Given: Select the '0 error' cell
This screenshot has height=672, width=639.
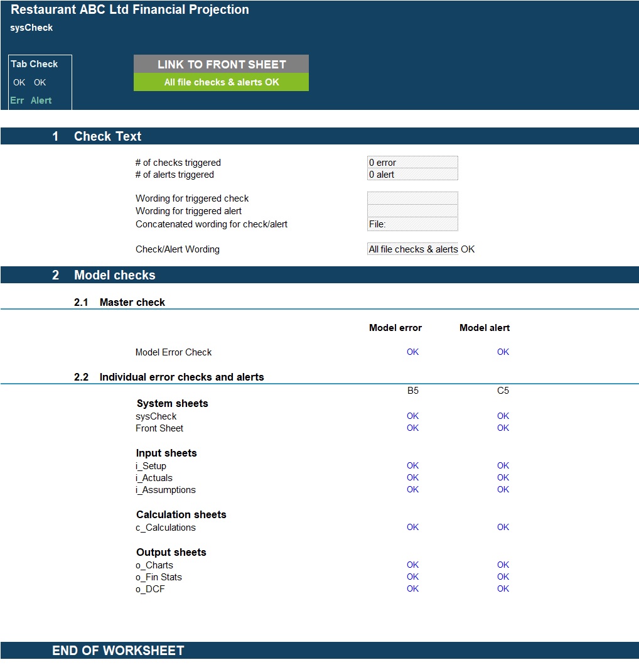Looking at the screenshot, I should [x=412, y=163].
